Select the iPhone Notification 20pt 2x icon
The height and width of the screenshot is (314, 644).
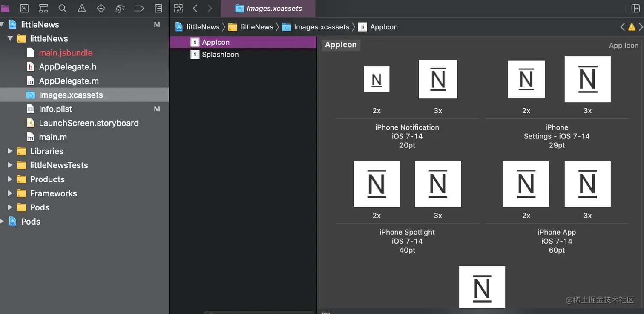click(377, 79)
